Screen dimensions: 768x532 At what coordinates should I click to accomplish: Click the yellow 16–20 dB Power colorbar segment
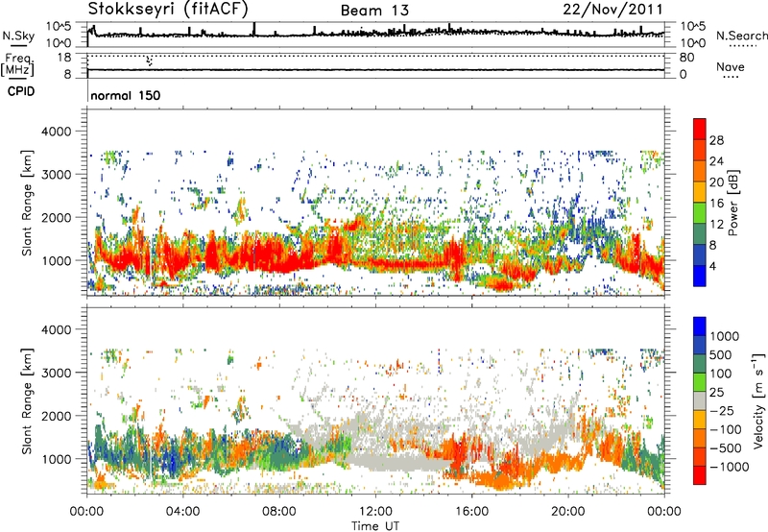[x=700, y=192]
